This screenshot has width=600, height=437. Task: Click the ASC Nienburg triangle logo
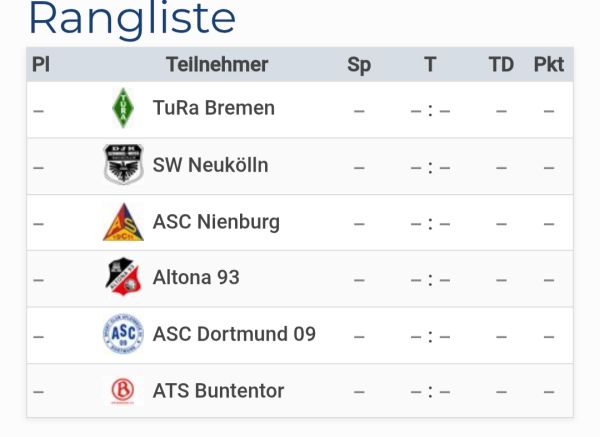pos(123,222)
